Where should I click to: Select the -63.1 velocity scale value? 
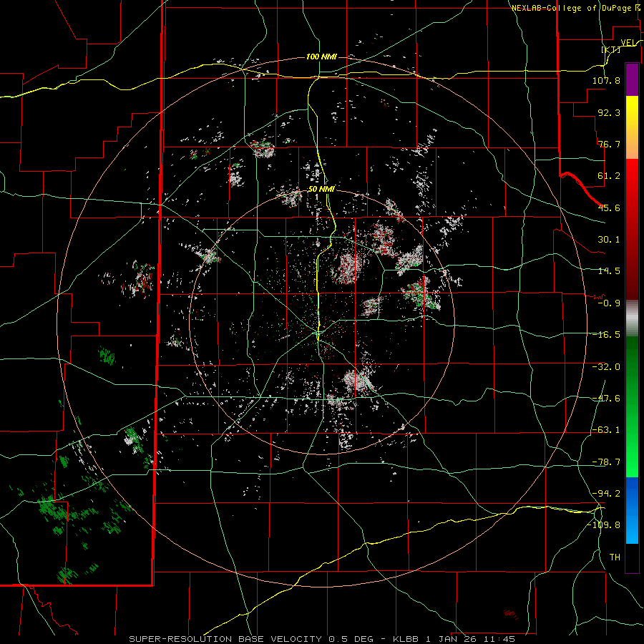pos(606,430)
